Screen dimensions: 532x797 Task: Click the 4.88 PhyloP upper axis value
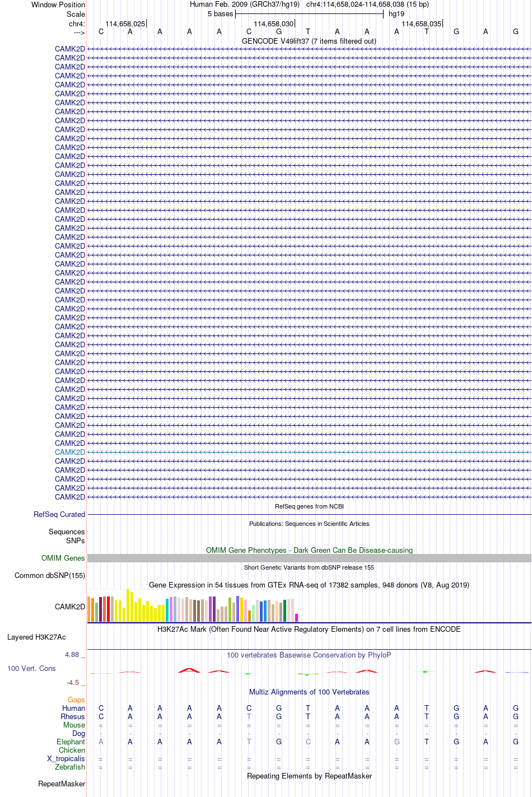tap(72, 654)
